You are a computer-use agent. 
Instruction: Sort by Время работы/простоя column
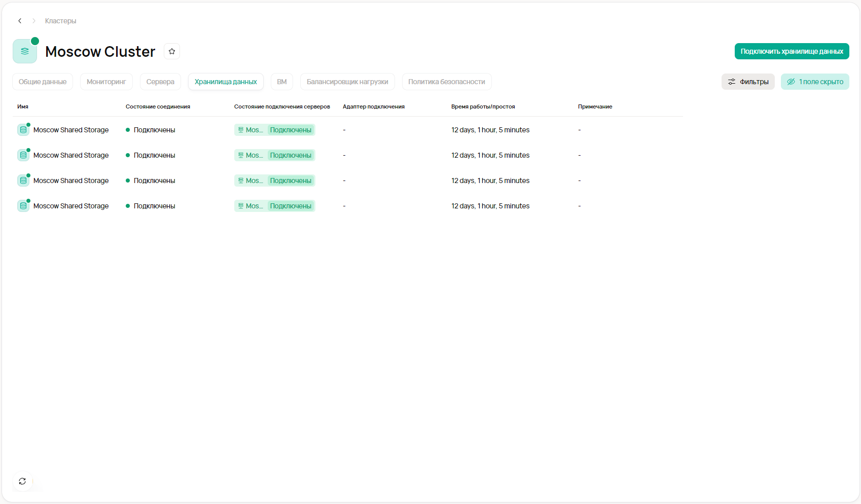[x=483, y=106]
